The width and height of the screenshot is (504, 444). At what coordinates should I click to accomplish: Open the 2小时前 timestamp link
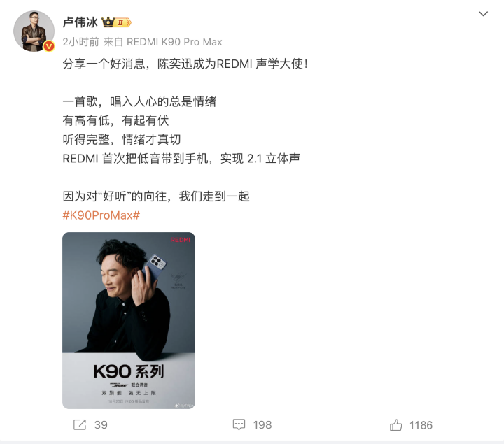coord(80,42)
